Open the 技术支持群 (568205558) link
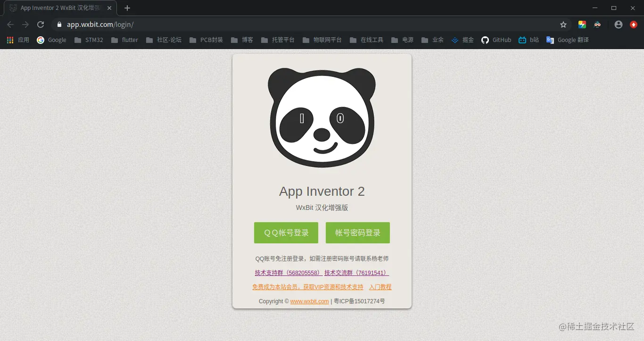The height and width of the screenshot is (341, 644). coord(289,273)
